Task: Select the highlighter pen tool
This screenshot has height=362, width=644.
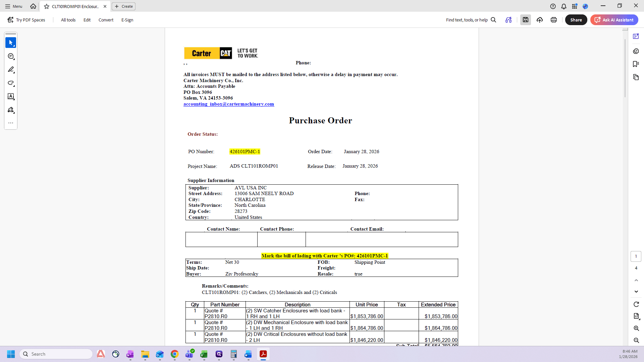Action: point(11,70)
